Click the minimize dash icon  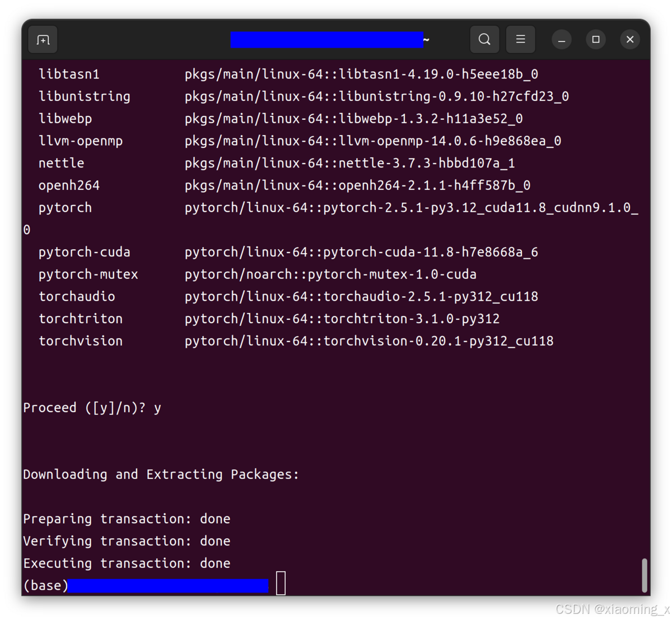click(561, 39)
